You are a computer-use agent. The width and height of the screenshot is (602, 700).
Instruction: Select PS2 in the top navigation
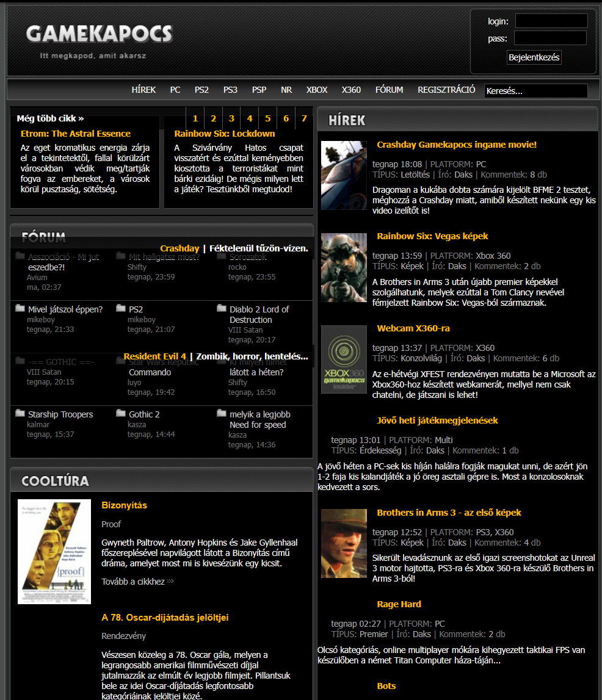201,90
